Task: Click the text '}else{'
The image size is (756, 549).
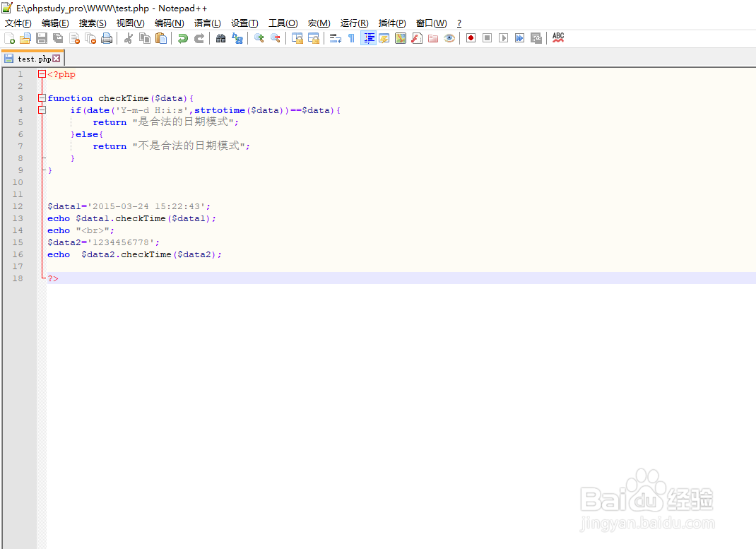Action: [87, 134]
